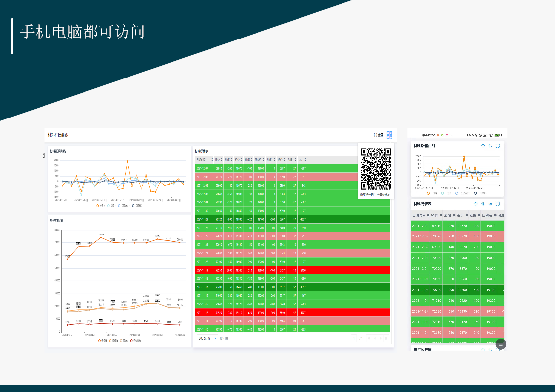The image size is (555, 392).
Task: Expand mobile 材料行情表 table to fullscreen
Action: point(498,204)
